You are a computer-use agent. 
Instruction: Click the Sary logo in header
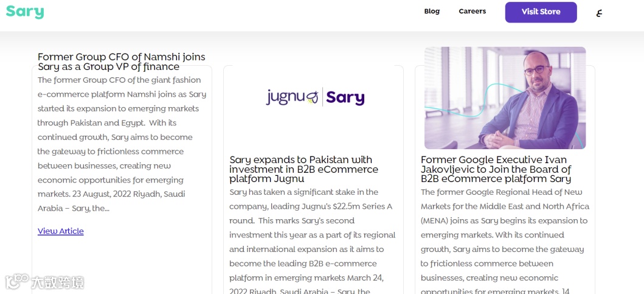(x=25, y=12)
